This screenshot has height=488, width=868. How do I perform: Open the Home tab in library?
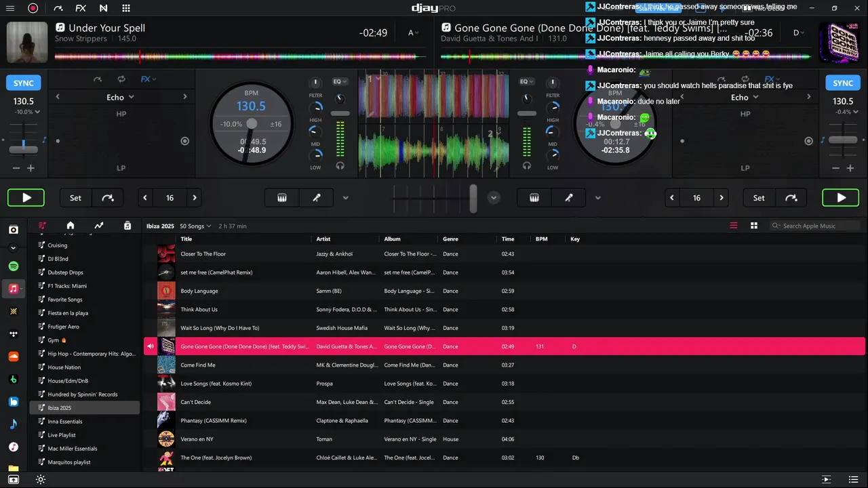point(70,226)
